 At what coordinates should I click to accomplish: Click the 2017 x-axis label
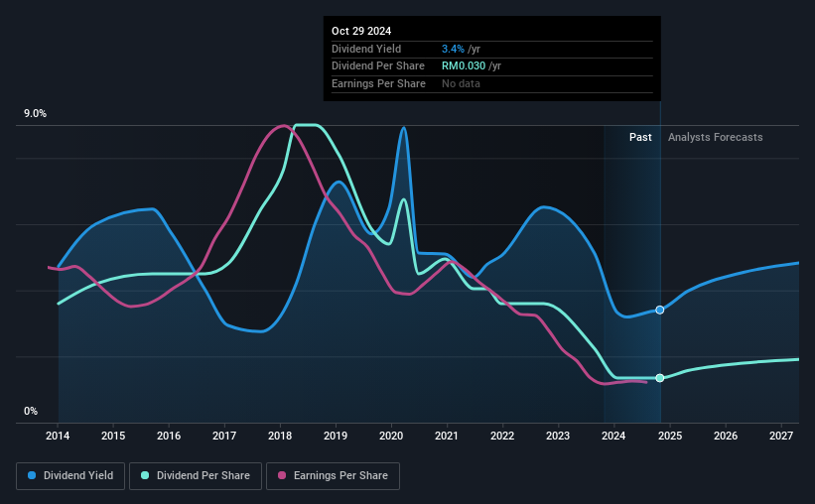click(224, 436)
